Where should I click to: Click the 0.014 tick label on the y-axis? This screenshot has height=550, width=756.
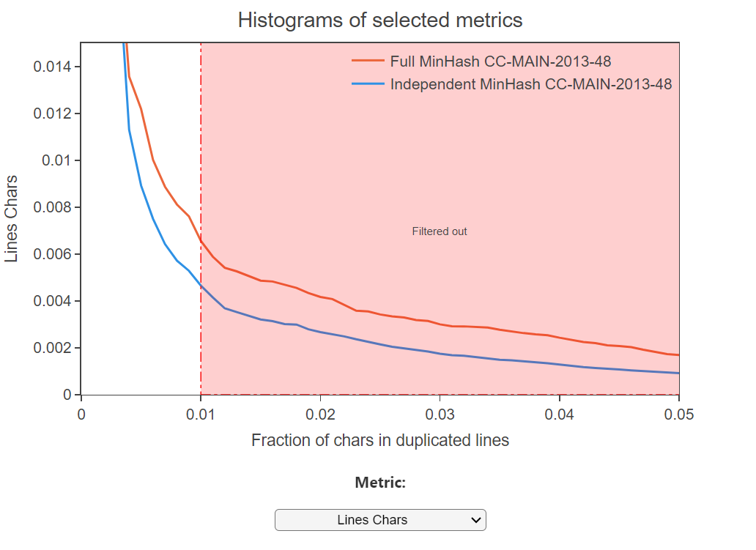coord(53,67)
